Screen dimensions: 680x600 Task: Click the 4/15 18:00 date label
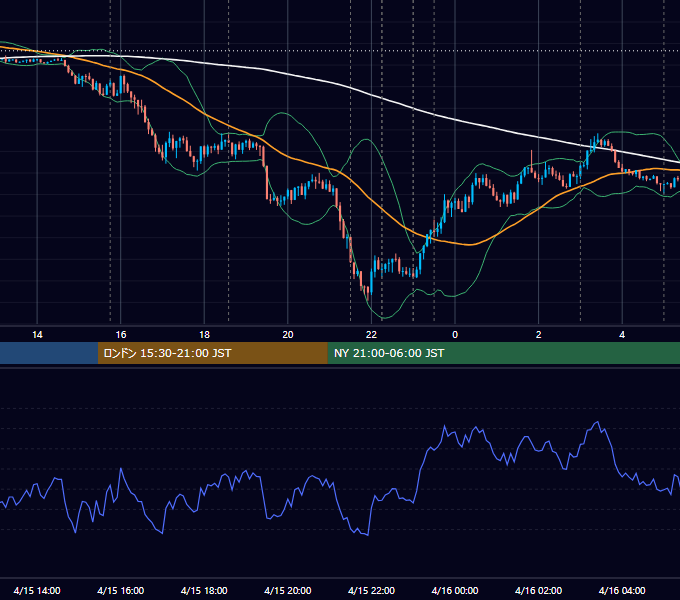tap(204, 590)
